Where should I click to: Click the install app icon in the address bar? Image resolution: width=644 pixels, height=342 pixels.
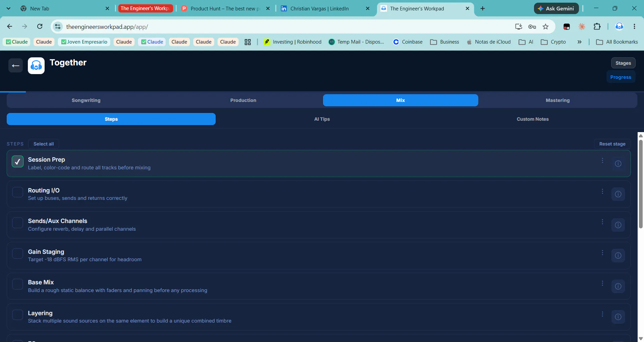(x=519, y=26)
